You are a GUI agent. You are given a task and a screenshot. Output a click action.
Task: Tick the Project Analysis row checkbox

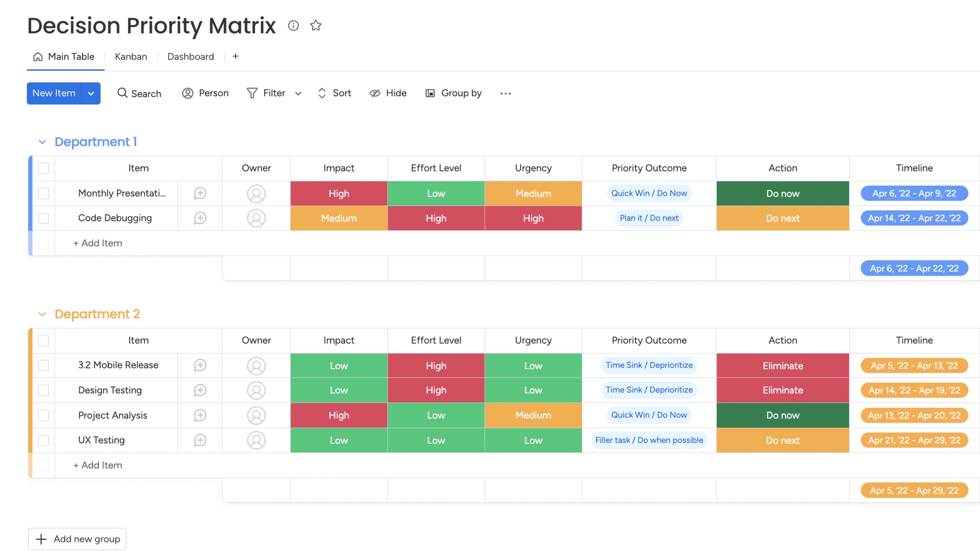[44, 415]
